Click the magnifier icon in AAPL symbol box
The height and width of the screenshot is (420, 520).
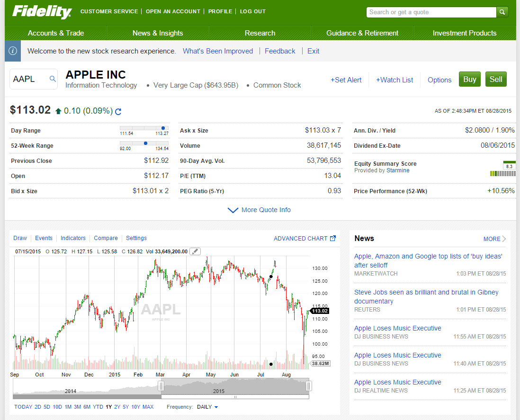coord(53,79)
